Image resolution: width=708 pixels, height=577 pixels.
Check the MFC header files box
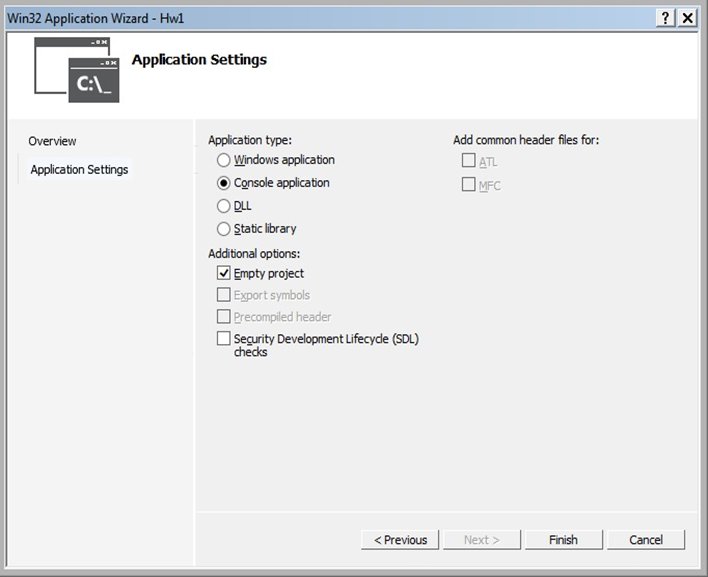click(469, 184)
